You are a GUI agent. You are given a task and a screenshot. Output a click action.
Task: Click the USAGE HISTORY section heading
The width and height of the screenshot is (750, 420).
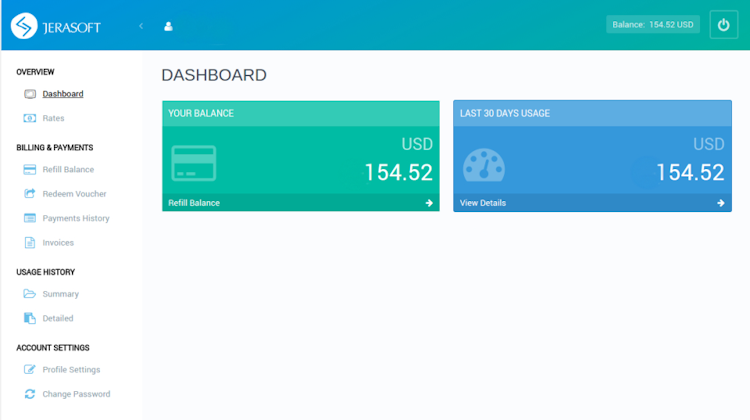pyautogui.click(x=45, y=272)
